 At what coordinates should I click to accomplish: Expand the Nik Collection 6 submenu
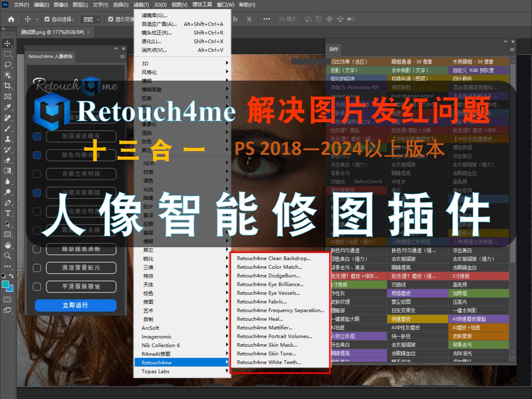[x=182, y=345]
